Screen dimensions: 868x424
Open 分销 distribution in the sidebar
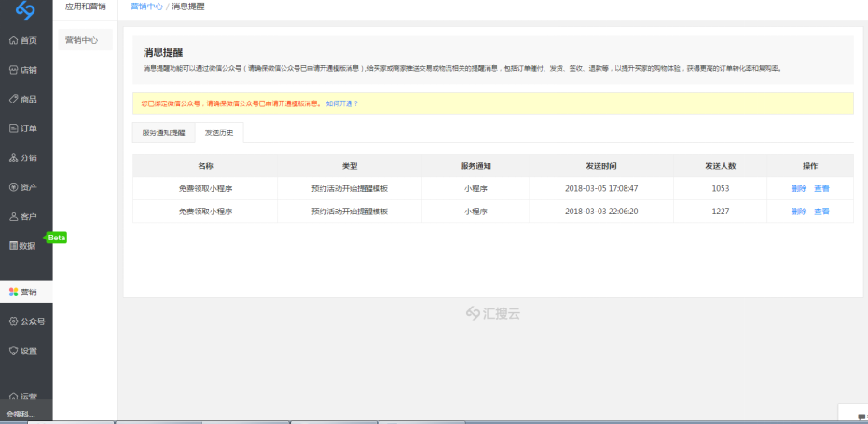(24, 157)
